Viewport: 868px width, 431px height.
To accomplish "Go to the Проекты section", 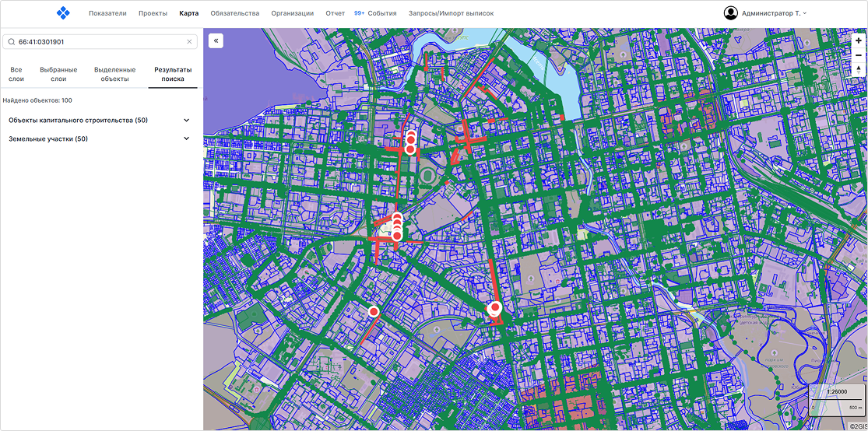I will [x=153, y=13].
